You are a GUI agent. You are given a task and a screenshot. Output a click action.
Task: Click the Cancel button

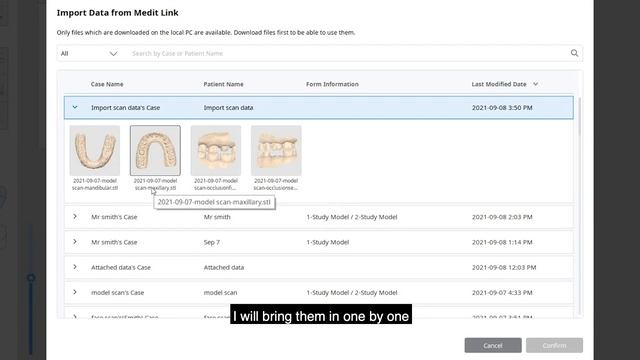click(x=493, y=345)
